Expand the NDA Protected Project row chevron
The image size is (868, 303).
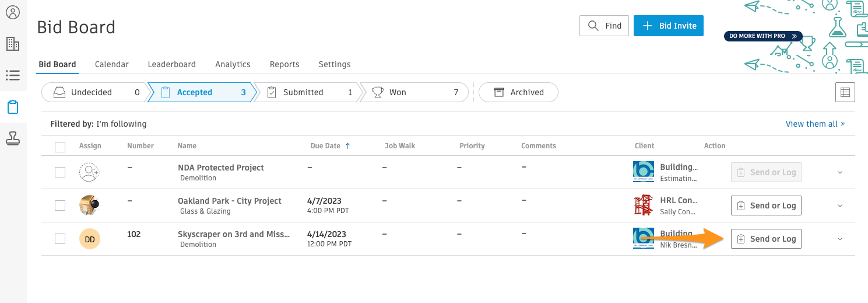point(839,172)
